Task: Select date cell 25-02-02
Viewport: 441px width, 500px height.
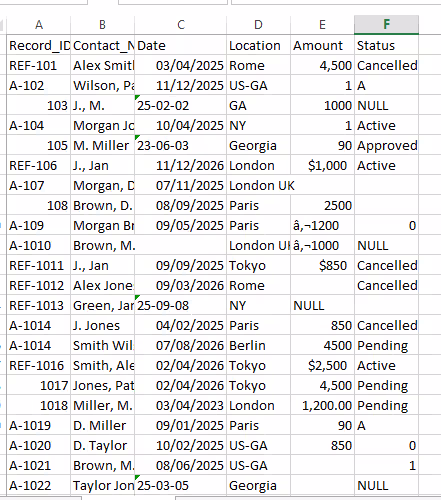Action: click(181, 105)
